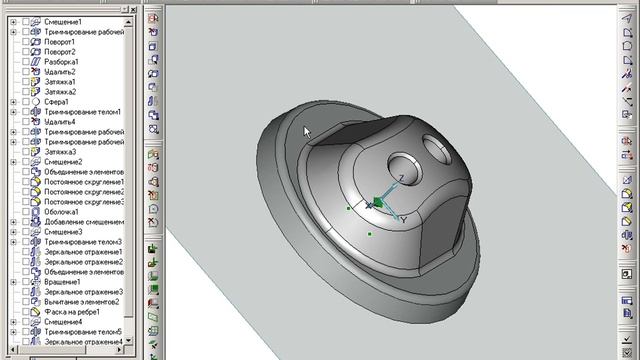Close the model tree panel
This screenshot has width=640, height=360.
[133, 9]
